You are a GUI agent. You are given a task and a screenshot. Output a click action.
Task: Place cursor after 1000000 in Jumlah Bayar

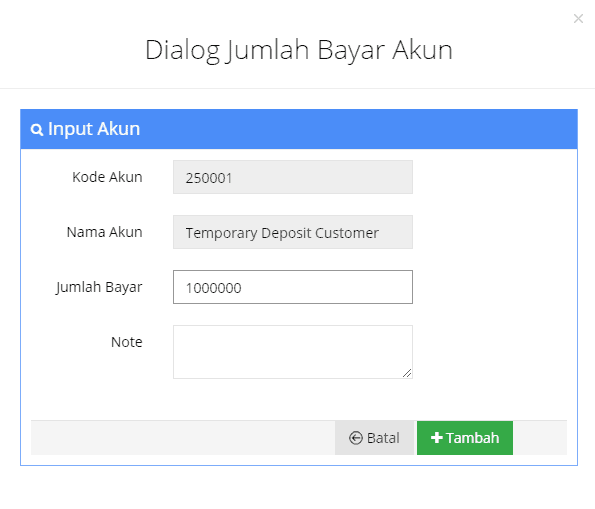tap(243, 288)
